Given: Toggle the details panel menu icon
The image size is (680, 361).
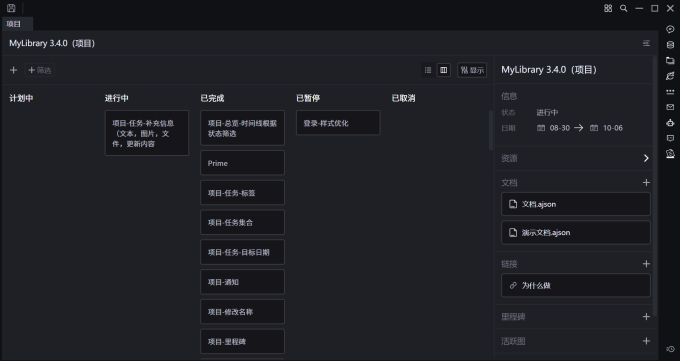Looking at the screenshot, I should click(646, 43).
